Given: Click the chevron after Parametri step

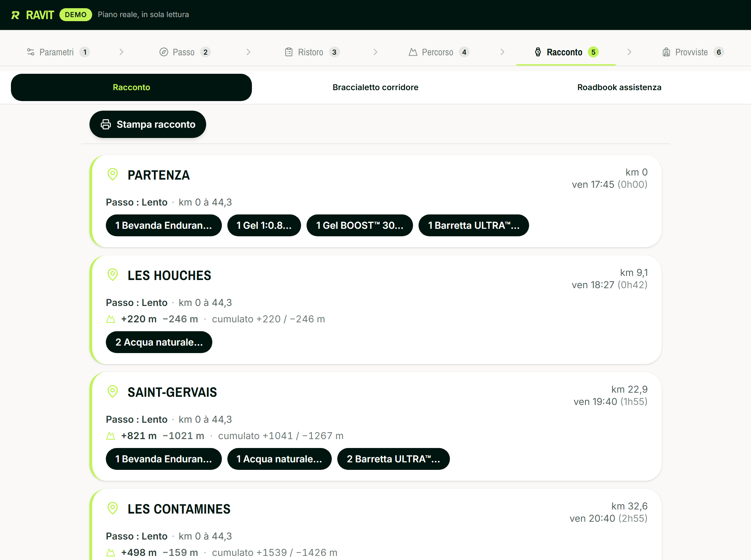Looking at the screenshot, I should point(122,52).
